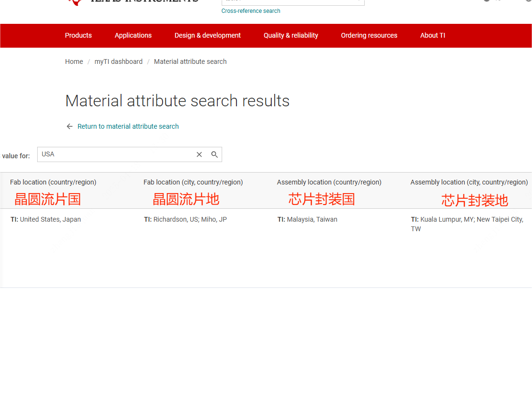Screen dimensions: 532x399
Task: Click the back arrow before Return link
Action: click(70, 126)
